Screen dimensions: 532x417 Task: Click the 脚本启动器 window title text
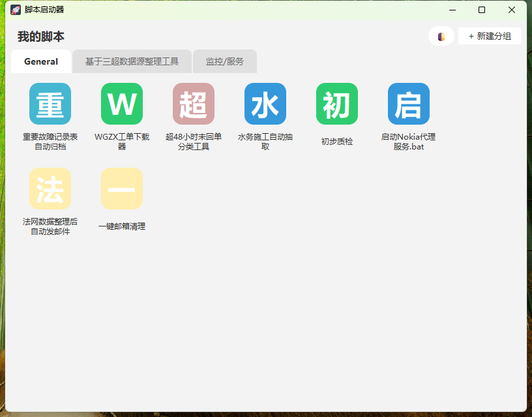pos(44,10)
